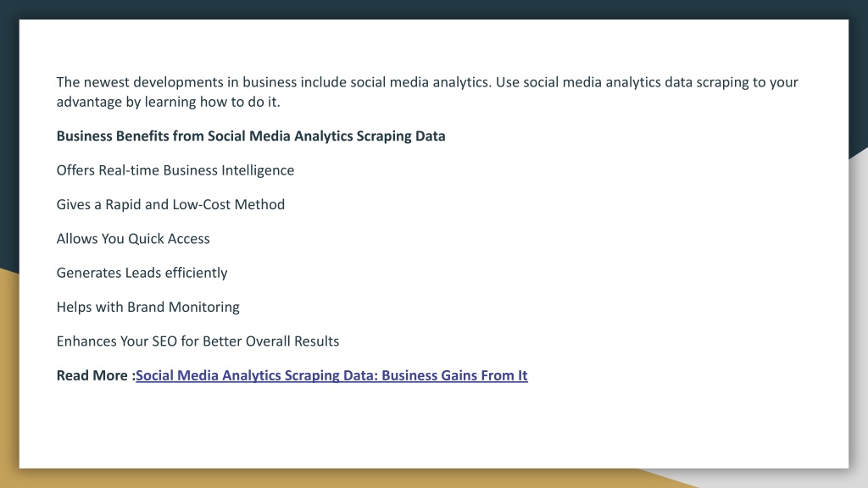Click the "Allows You Quick Access" text
Image resolution: width=868 pixels, height=488 pixels.
133,238
